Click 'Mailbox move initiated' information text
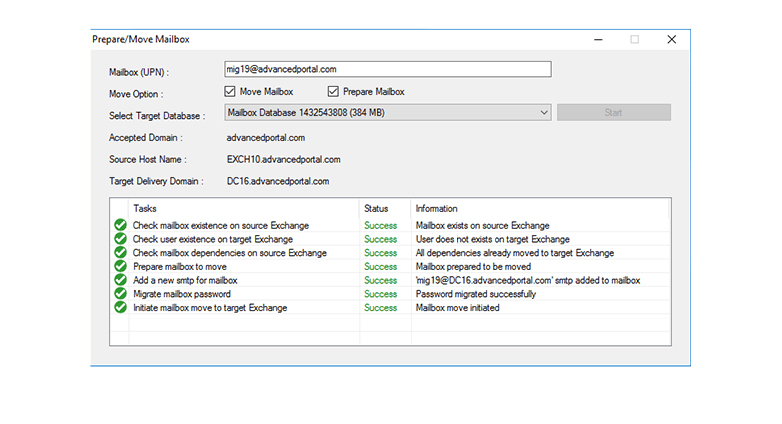Screen dimensions: 782x424 [457, 308]
